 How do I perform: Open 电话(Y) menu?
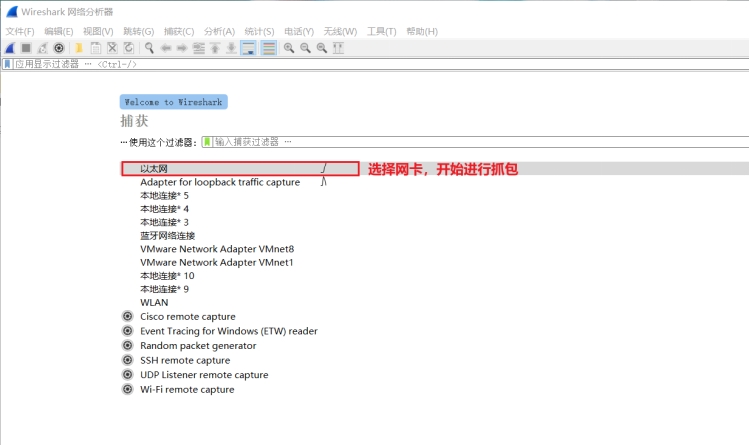pos(299,32)
